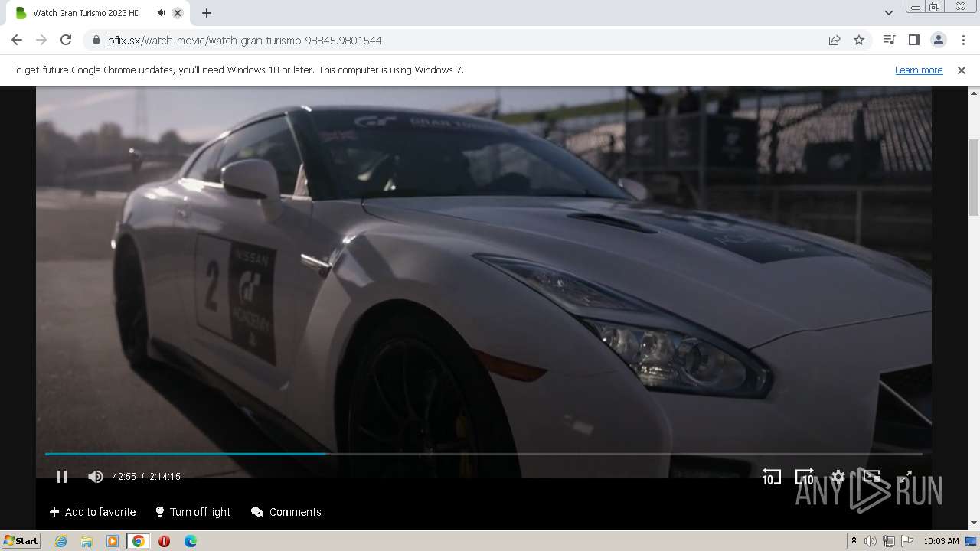Enable picture-in-picture mode
Screen dimensions: 980x551
872,477
